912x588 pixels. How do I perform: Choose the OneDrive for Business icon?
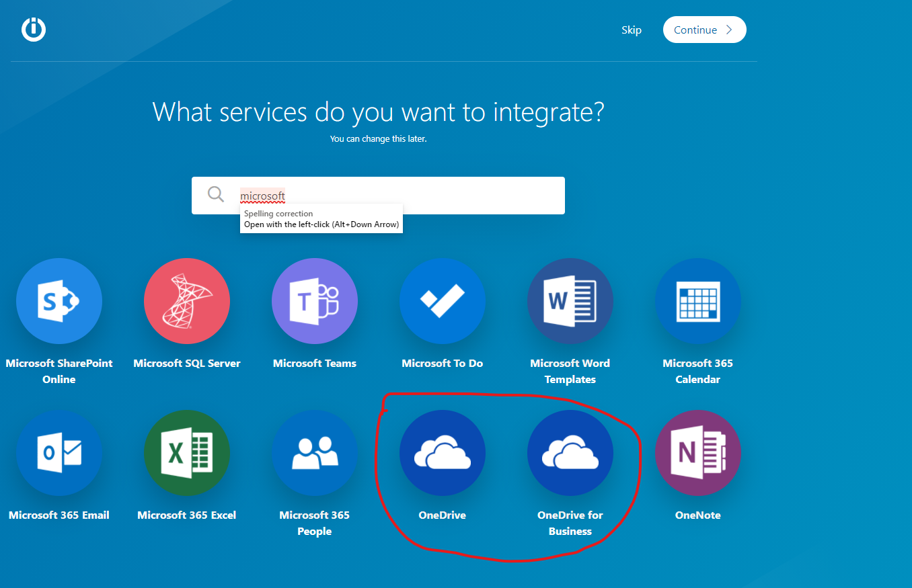[570, 453]
